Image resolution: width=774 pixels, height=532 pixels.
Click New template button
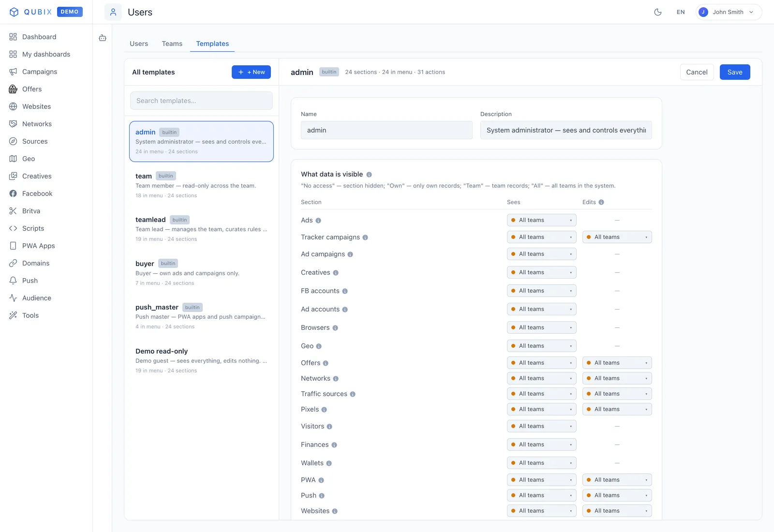point(251,72)
